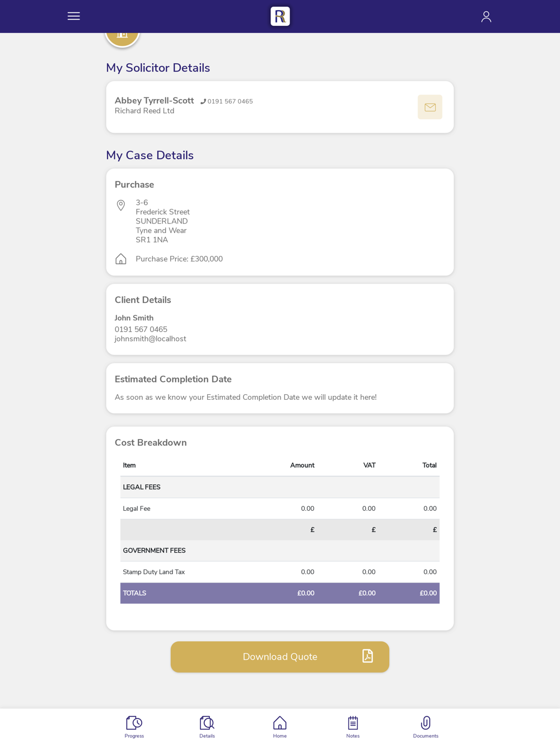Download the quote

pyautogui.click(x=280, y=657)
